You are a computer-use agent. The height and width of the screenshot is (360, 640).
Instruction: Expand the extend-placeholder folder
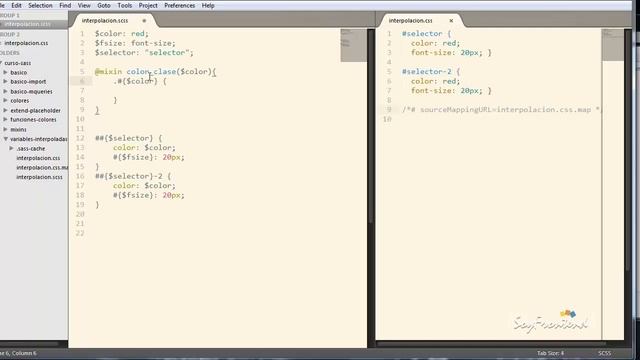point(6,110)
